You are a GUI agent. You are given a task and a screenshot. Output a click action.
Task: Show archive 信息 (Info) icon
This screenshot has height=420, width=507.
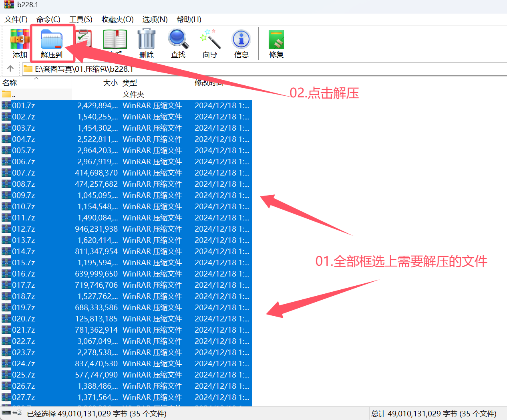tap(241, 43)
